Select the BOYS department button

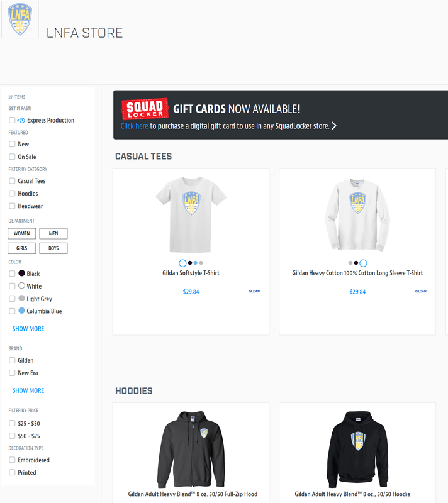point(53,248)
